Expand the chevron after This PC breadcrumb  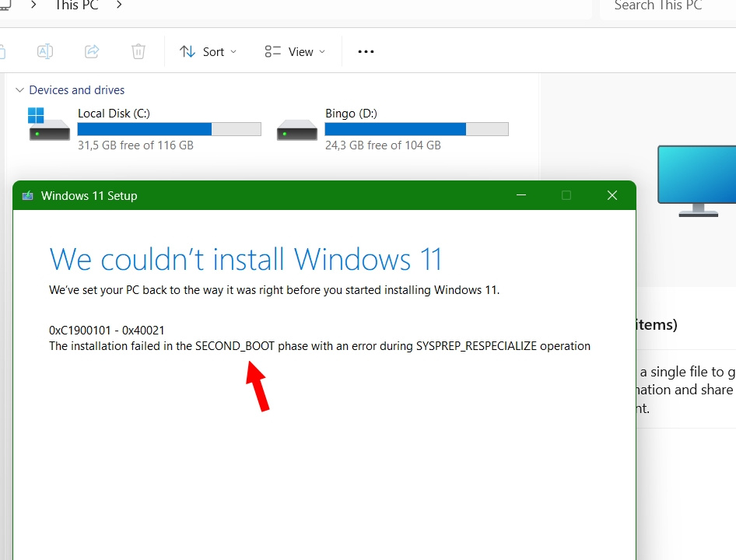coord(119,5)
